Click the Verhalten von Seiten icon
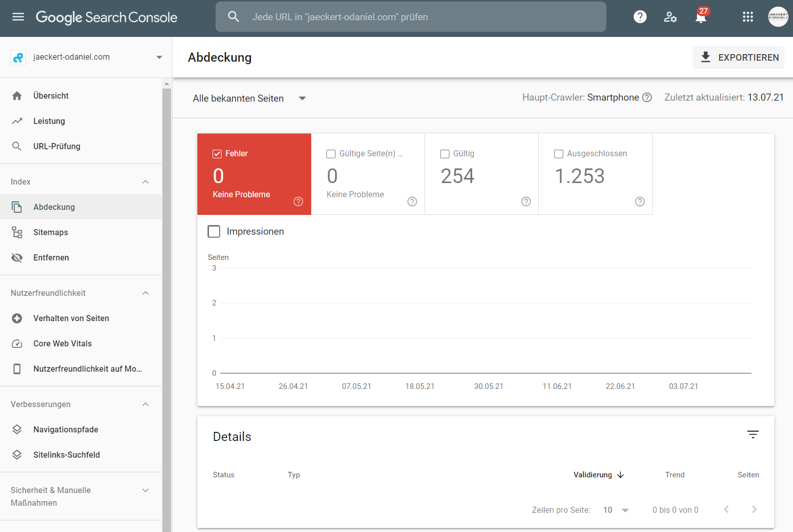This screenshot has width=793, height=532. click(17, 318)
